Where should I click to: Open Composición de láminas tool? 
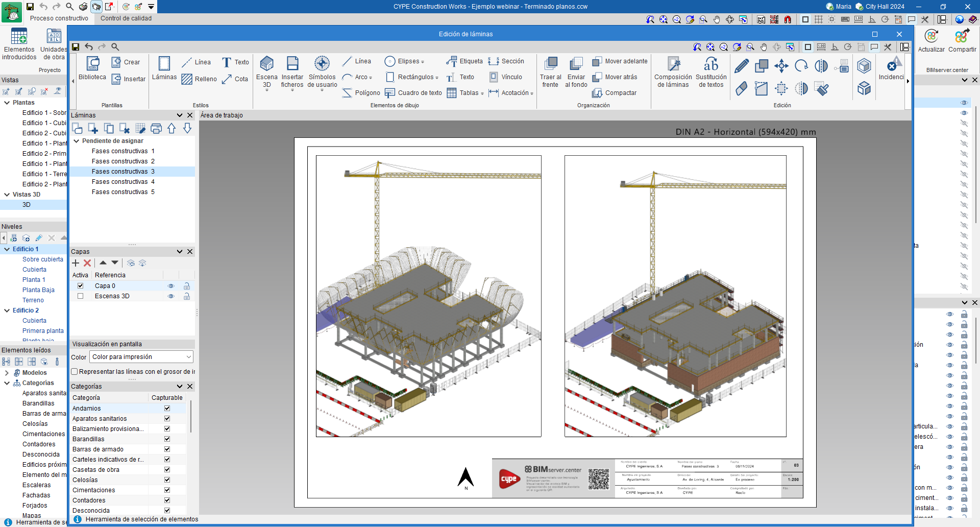click(673, 64)
